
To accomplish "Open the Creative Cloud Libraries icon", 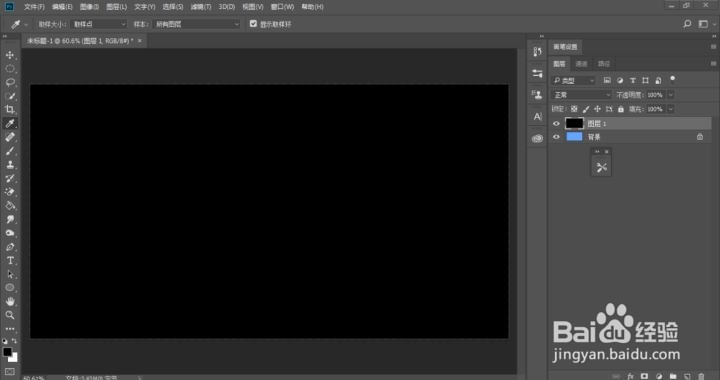I will [x=537, y=138].
